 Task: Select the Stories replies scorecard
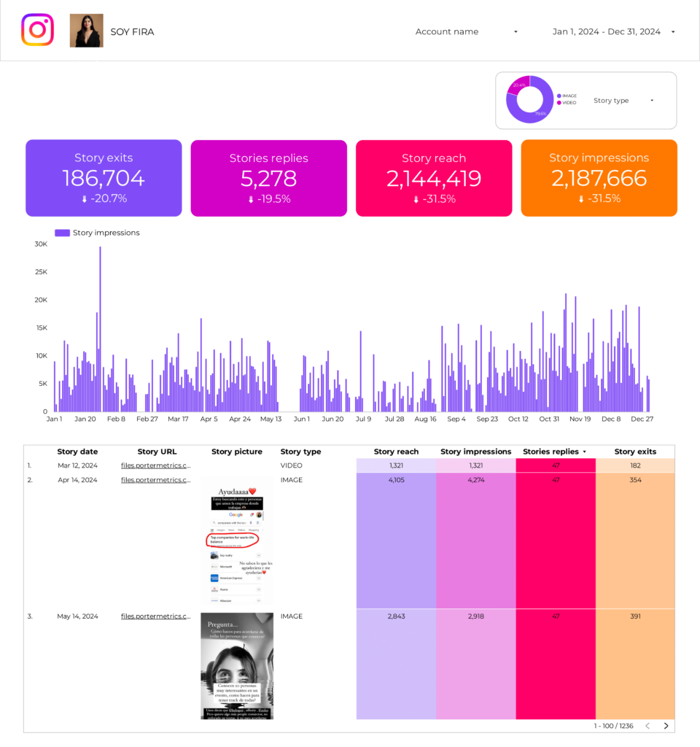(x=268, y=178)
